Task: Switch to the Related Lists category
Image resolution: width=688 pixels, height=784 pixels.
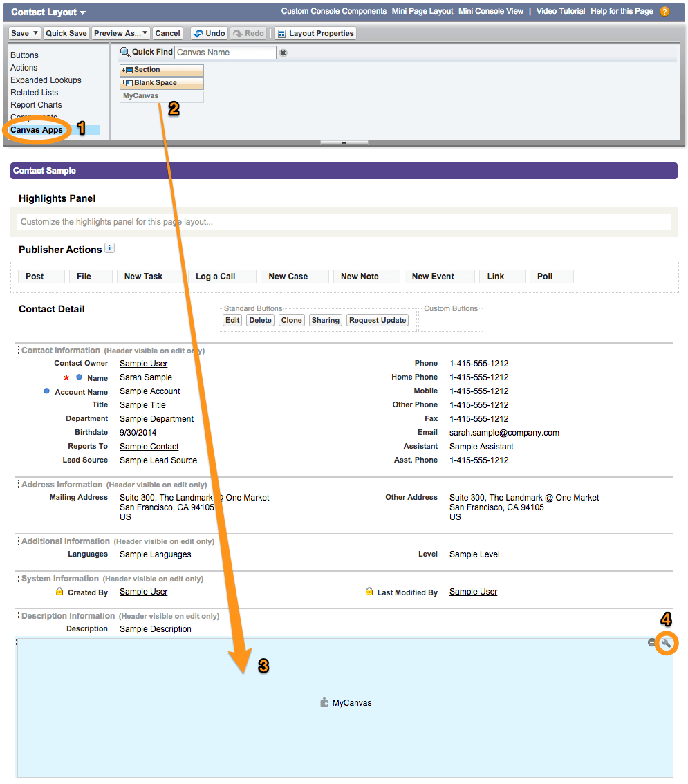Action: pyautogui.click(x=34, y=92)
